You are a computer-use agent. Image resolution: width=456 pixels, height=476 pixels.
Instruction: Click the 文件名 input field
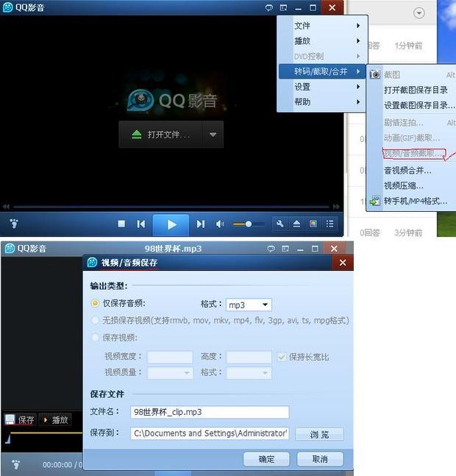tap(210, 412)
